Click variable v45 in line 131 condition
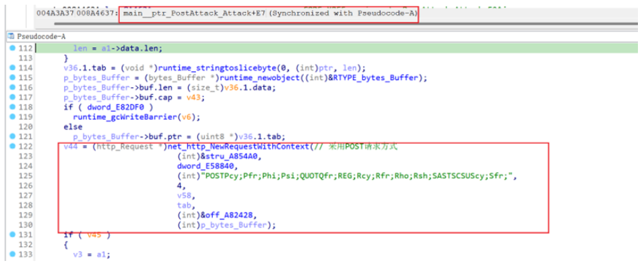 (x=94, y=235)
